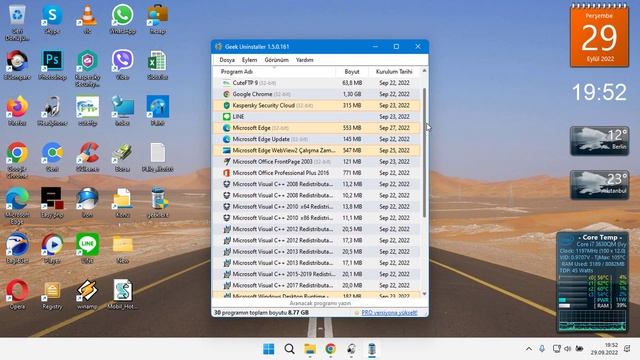Click the volume speaker tray icon
Screen dimensions: 640x360
click(567, 349)
